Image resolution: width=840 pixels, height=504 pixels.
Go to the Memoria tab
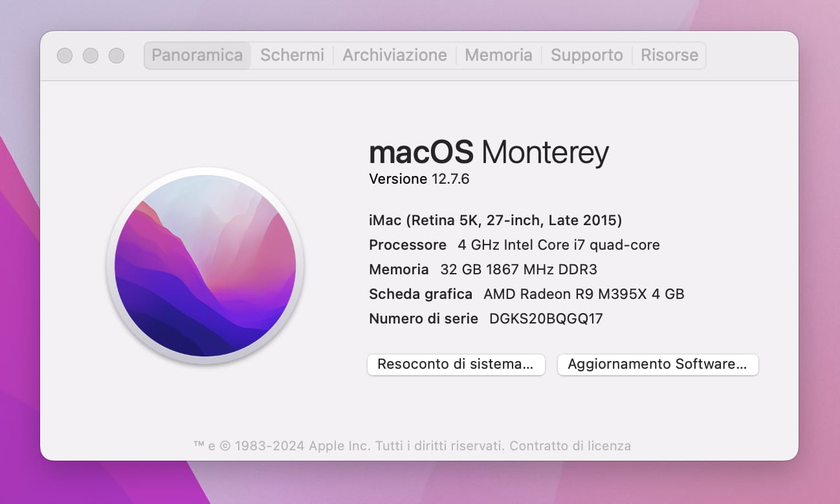click(498, 56)
